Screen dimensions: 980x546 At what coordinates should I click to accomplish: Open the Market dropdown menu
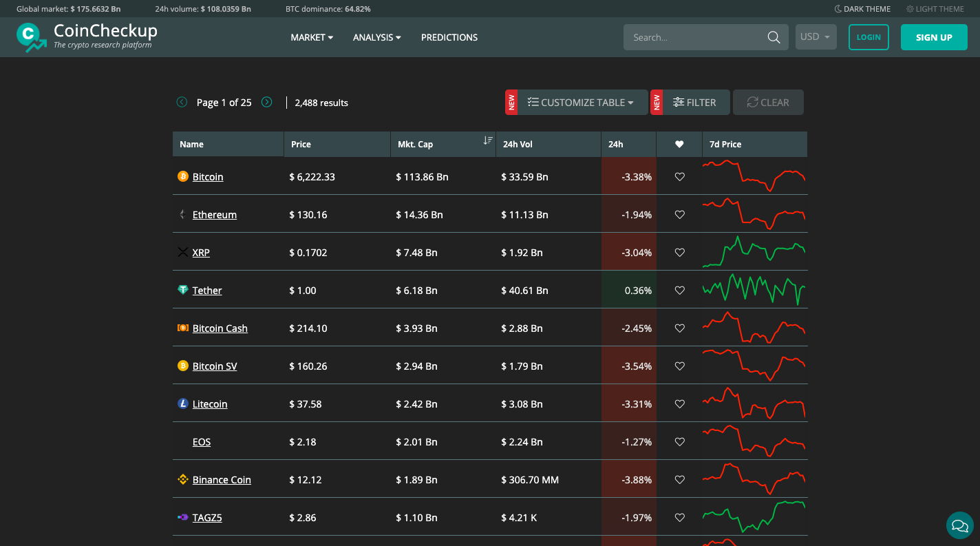[x=312, y=37]
